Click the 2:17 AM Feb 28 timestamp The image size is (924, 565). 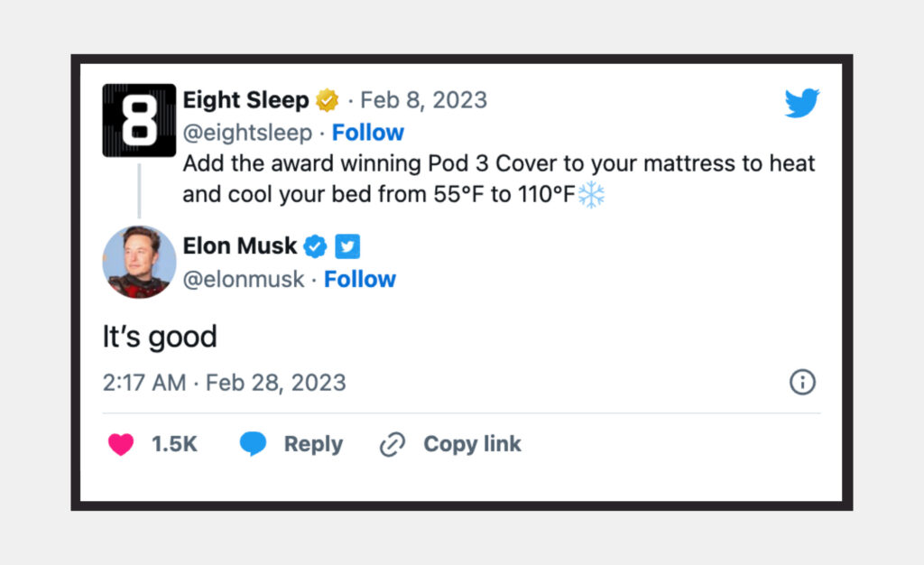[x=224, y=383]
